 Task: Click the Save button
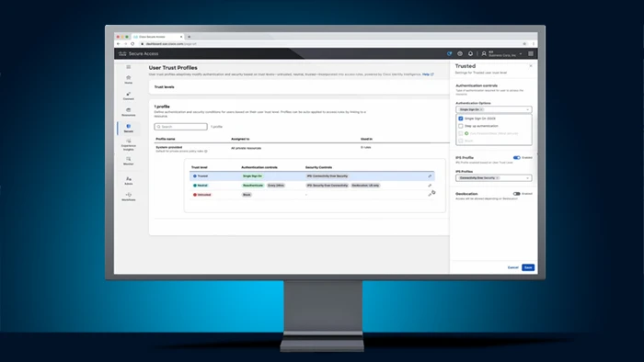click(528, 267)
